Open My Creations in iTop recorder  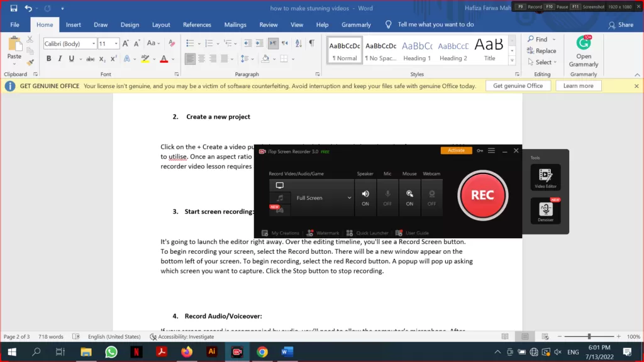coord(280,233)
